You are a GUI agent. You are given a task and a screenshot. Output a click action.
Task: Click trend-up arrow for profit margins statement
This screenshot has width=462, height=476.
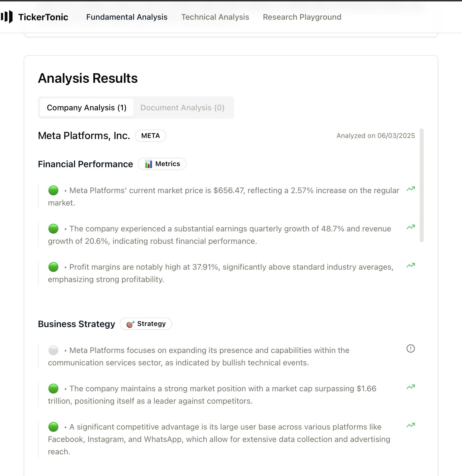[x=411, y=265]
